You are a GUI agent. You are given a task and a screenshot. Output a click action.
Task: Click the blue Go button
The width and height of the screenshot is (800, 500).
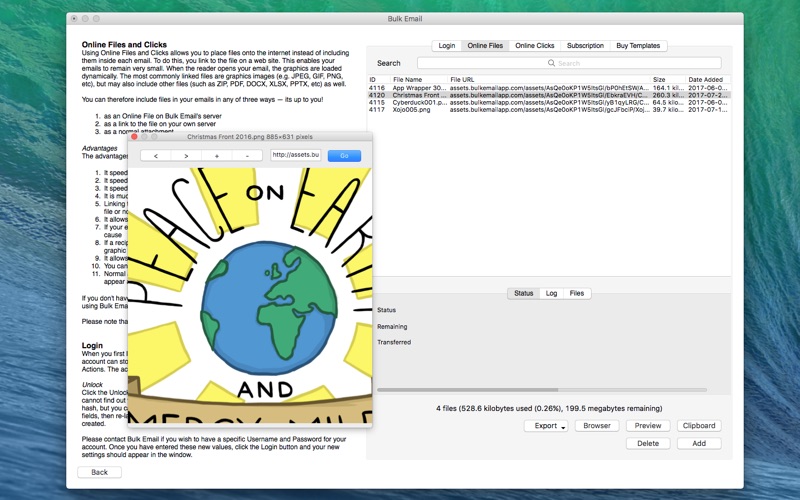344,156
